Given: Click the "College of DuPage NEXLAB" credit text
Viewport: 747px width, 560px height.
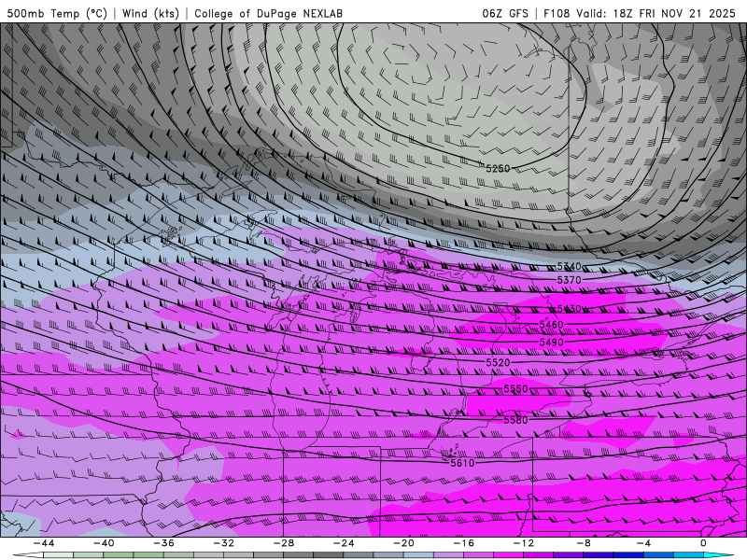Looking at the screenshot, I should (x=268, y=13).
